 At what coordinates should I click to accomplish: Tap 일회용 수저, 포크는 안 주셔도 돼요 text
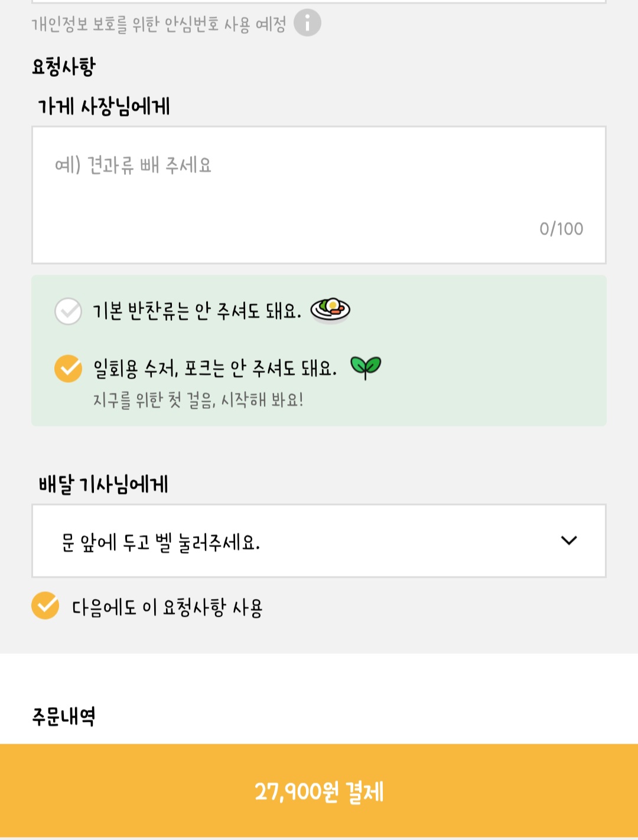[x=215, y=369]
